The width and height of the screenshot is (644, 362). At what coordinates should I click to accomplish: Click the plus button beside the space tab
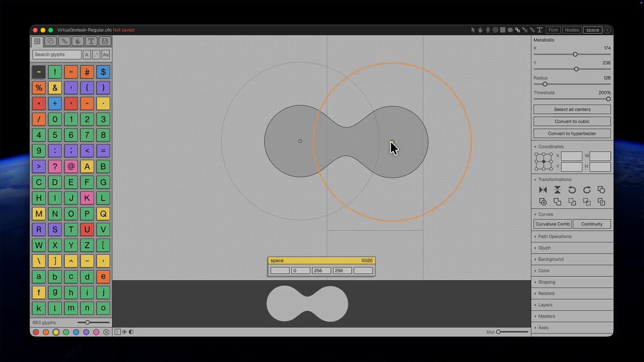[x=608, y=30]
